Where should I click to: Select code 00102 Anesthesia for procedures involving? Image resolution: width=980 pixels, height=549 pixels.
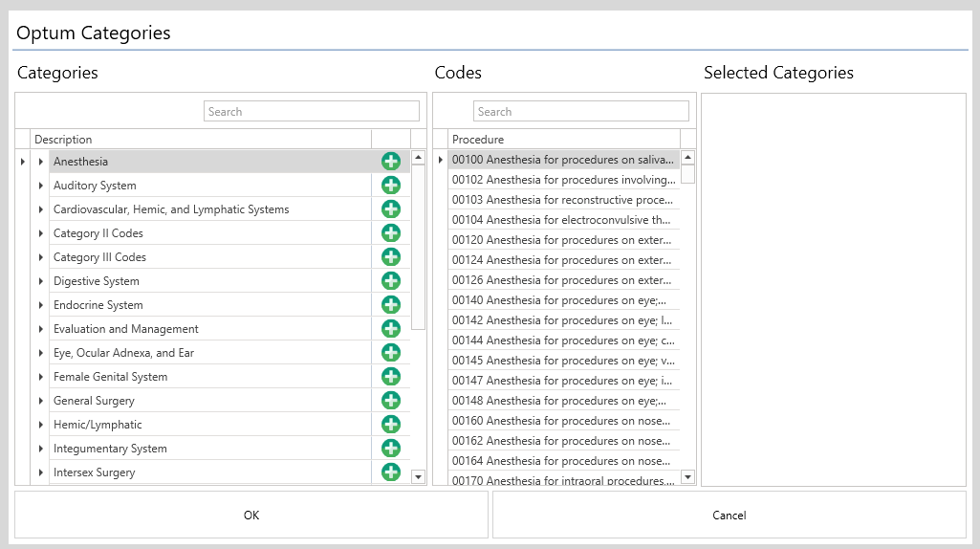(x=564, y=180)
